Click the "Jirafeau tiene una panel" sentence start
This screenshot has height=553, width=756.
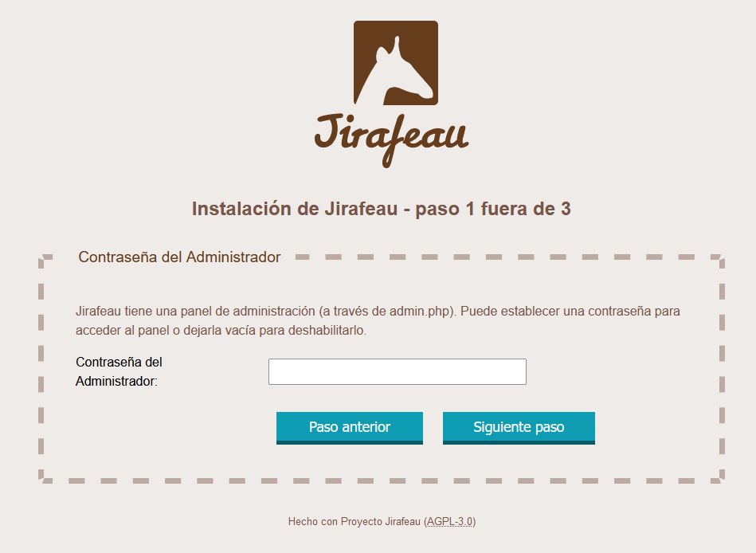[x=143, y=312]
